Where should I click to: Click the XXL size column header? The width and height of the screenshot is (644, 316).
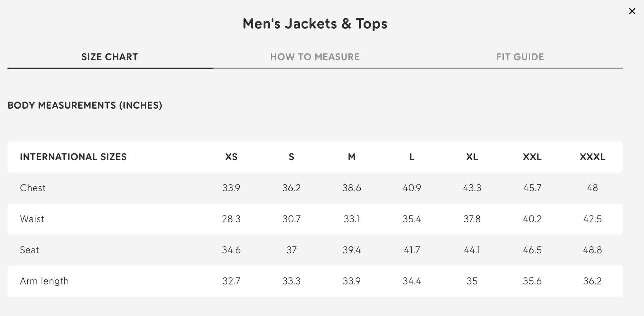(532, 157)
